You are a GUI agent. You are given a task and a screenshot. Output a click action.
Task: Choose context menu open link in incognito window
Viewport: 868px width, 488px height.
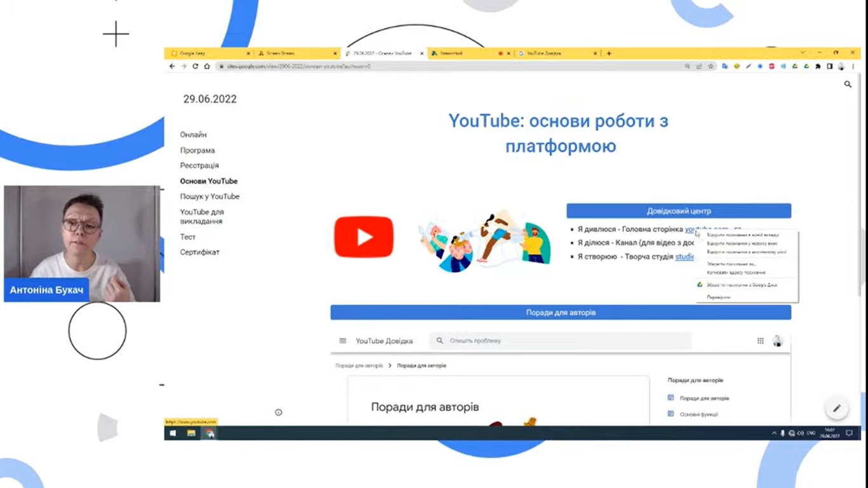tap(747, 252)
